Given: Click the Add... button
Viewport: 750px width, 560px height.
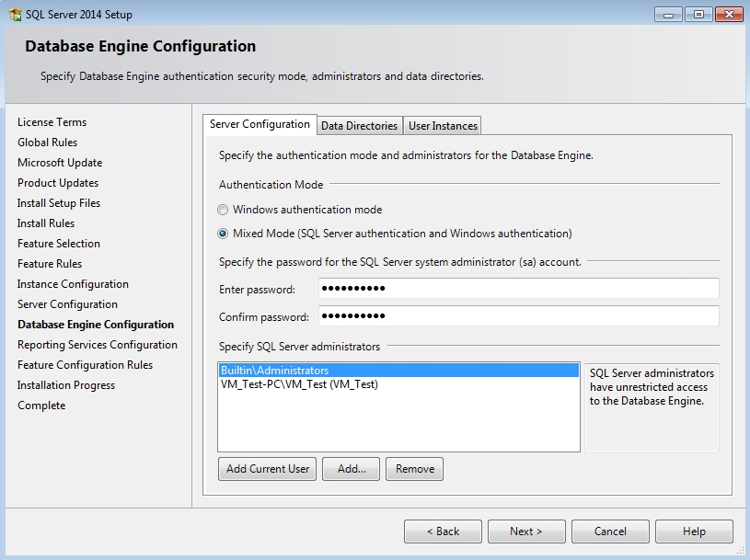Looking at the screenshot, I should 352,469.
